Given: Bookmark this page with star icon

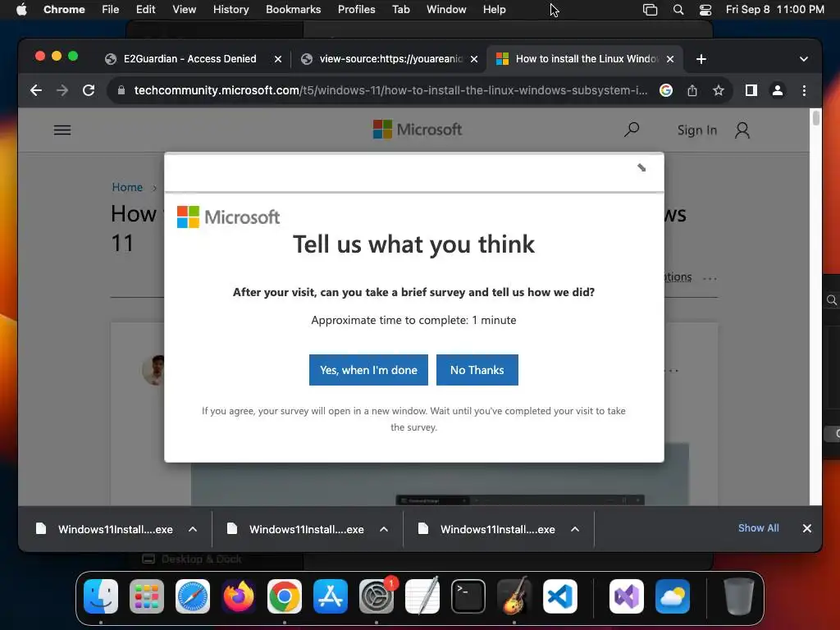Looking at the screenshot, I should coord(719,90).
